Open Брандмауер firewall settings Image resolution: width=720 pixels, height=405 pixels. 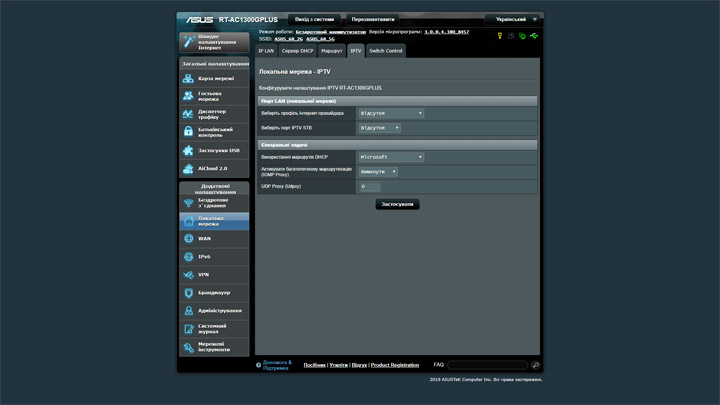pyautogui.click(x=214, y=292)
